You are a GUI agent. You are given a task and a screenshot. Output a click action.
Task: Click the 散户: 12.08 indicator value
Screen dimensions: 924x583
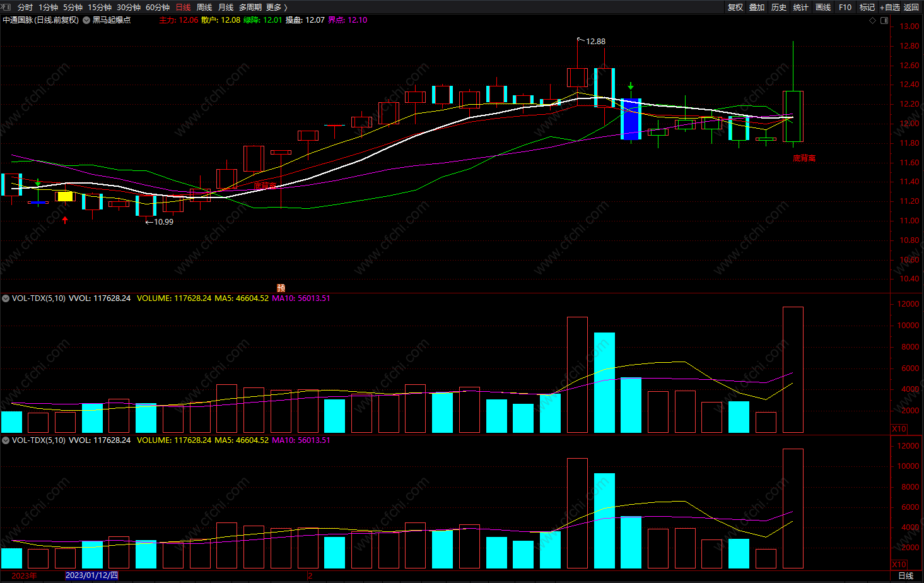221,20
